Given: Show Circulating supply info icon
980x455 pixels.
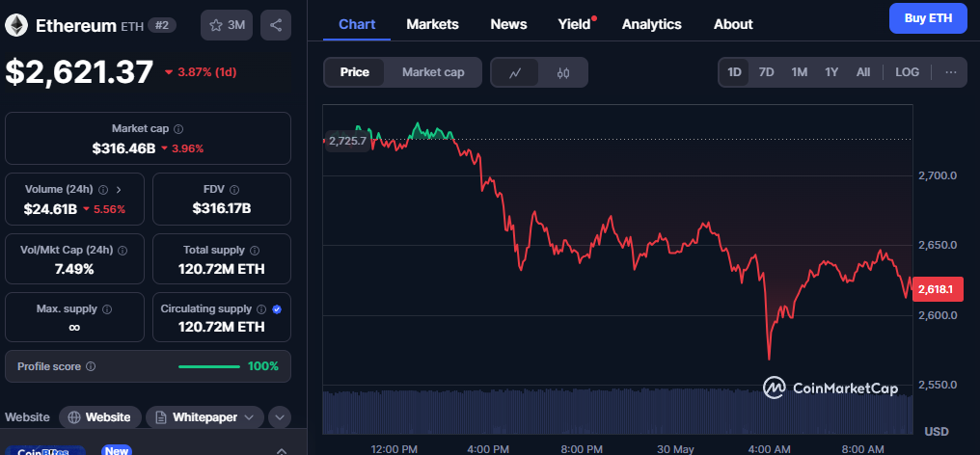Looking at the screenshot, I should pos(261,308).
